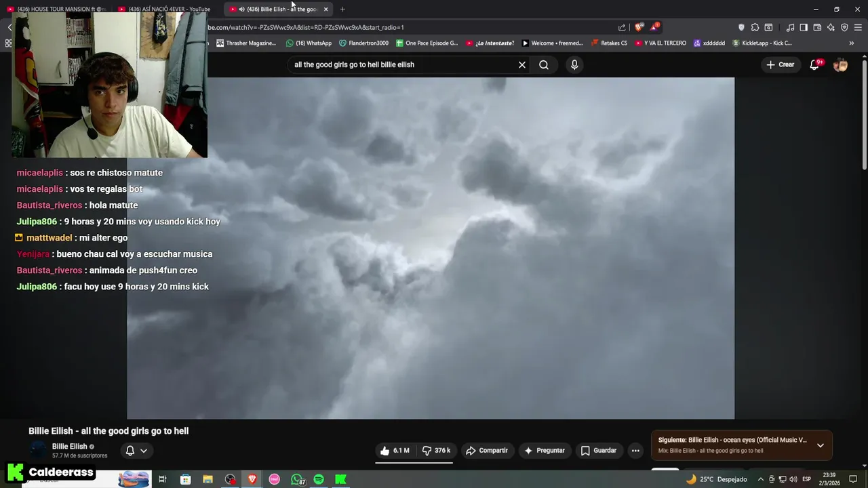
Task: Open the Flandertron3000 bookmark
Action: [x=363, y=43]
